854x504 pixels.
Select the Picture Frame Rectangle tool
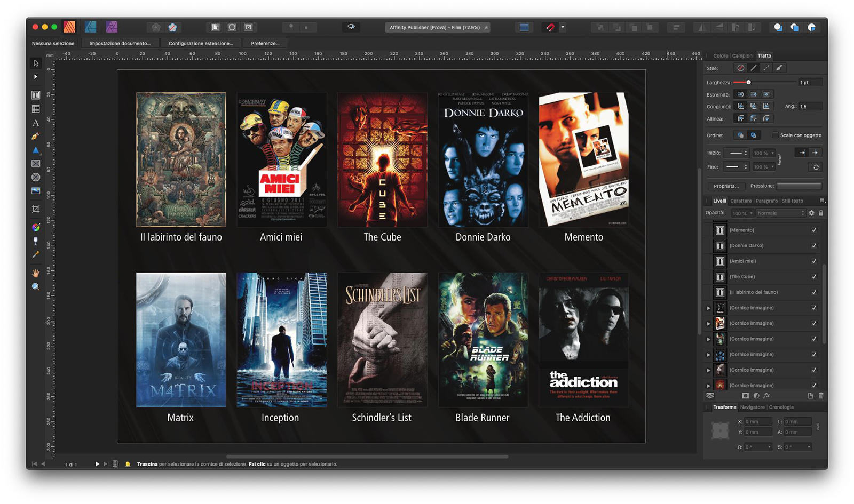pos(36,164)
